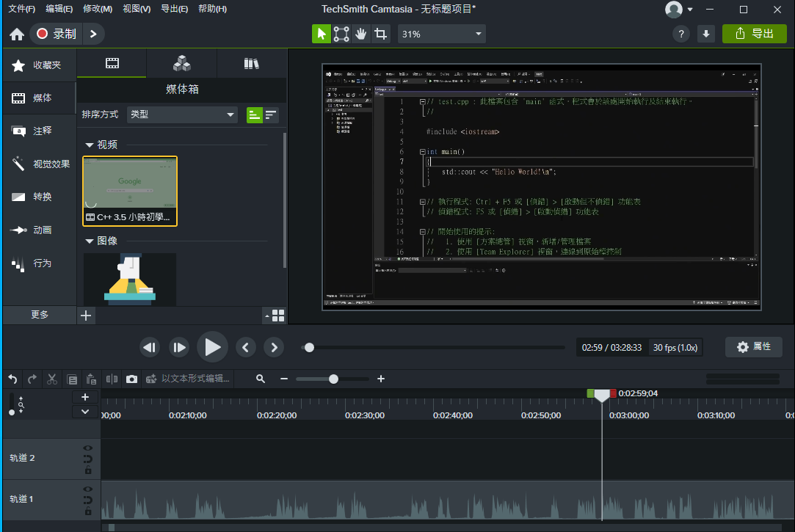Take a snapshot with the camera icon
This screenshot has height=532, width=795.
coord(131,379)
